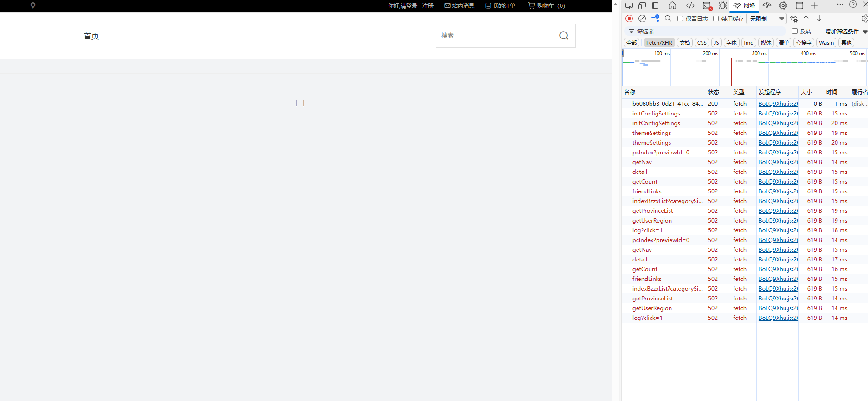Open the Elements panel code icon

point(690,6)
